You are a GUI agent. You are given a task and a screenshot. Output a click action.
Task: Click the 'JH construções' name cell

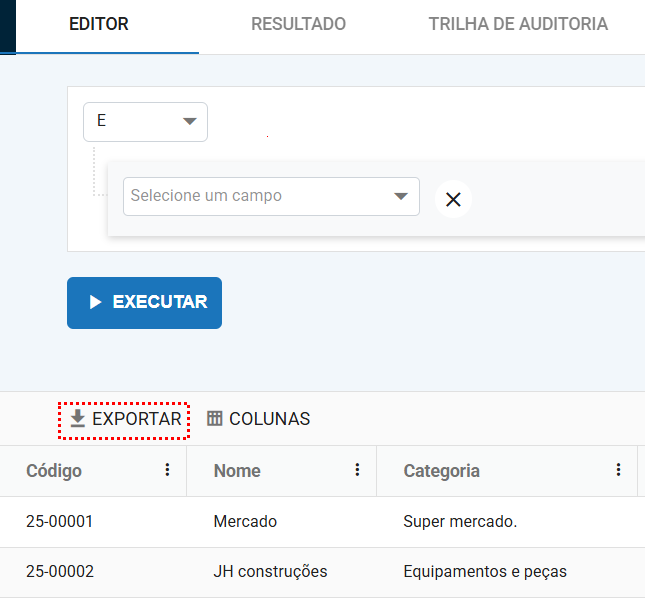click(270, 572)
